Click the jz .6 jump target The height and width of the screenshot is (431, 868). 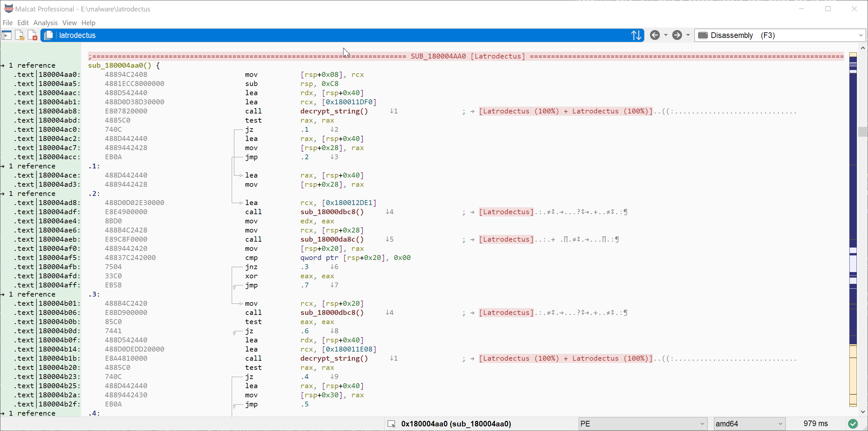coord(305,331)
